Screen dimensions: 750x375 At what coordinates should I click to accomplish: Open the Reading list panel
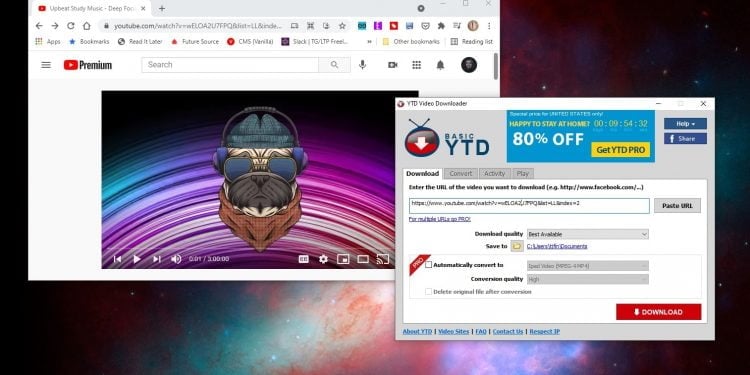click(472, 42)
